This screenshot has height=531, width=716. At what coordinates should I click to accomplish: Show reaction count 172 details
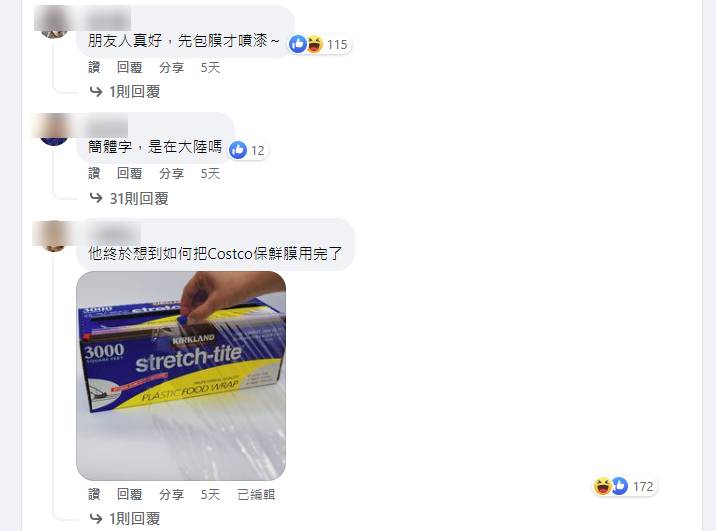pyautogui.click(x=643, y=486)
